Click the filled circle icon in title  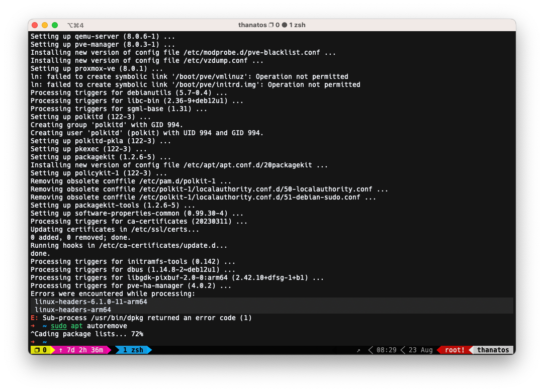(x=285, y=25)
